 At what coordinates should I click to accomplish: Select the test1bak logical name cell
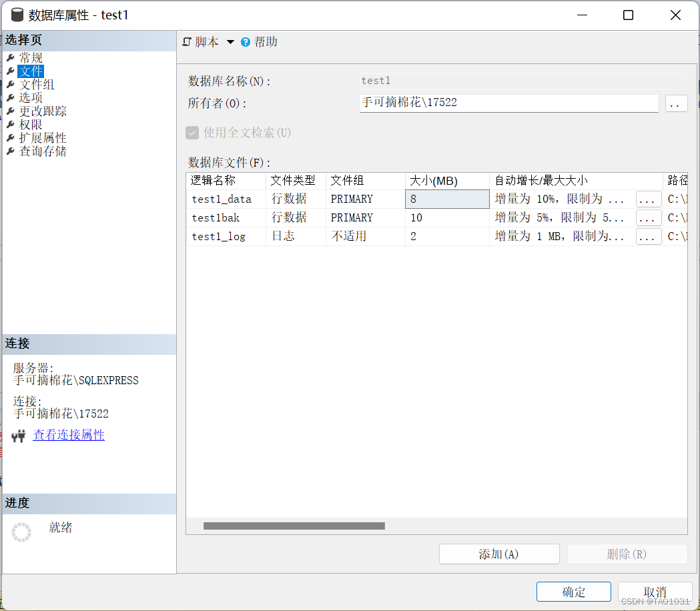[x=226, y=218]
